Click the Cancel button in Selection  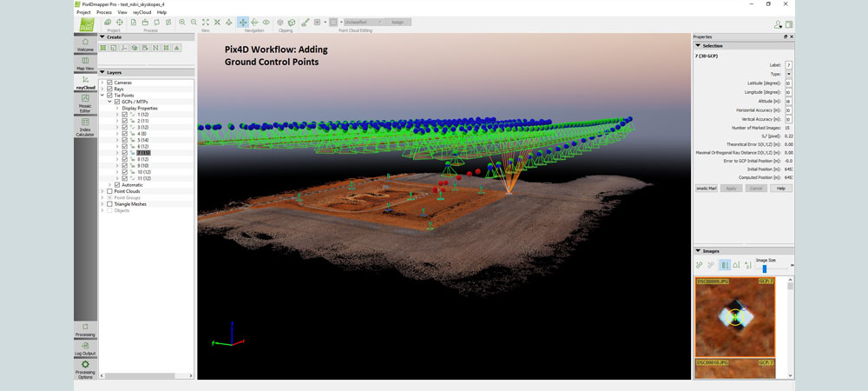point(756,189)
